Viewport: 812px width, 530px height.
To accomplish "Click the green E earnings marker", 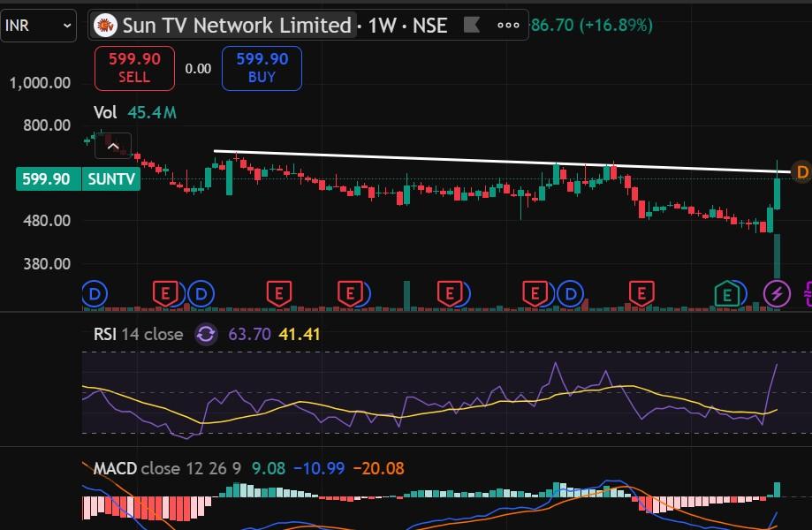I will point(727,294).
